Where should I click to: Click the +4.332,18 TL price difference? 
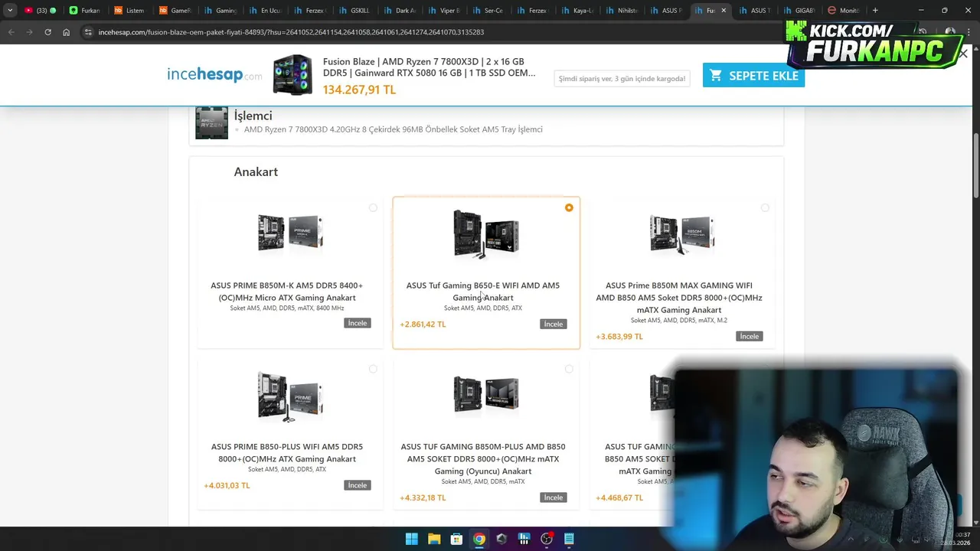[423, 498]
